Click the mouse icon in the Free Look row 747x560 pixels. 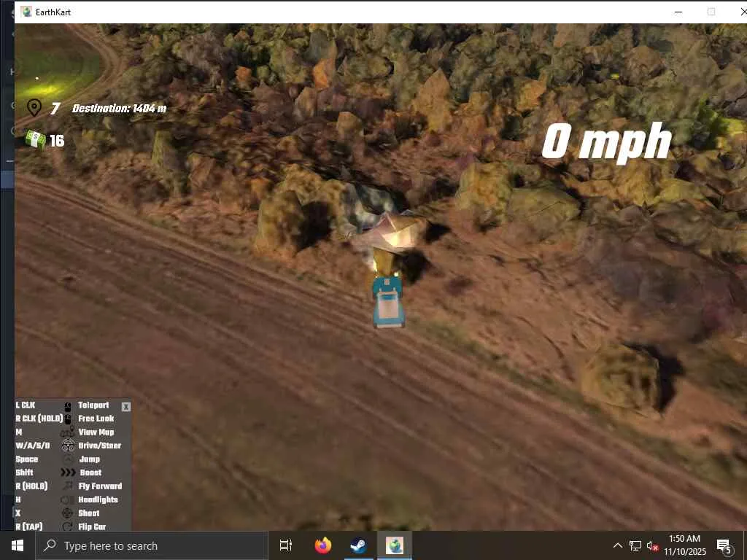tap(68, 419)
